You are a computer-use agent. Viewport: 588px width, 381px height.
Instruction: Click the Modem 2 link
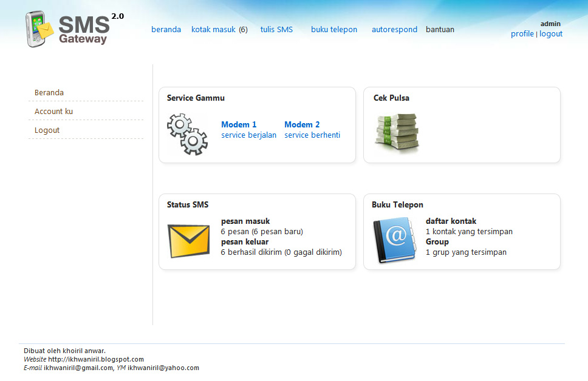tap(302, 124)
